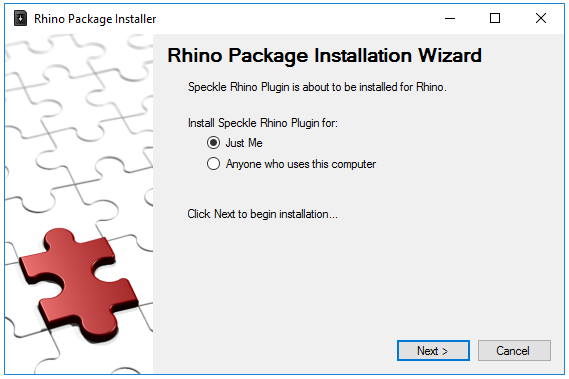Click the Rhino Package Installer title text

[95, 19]
